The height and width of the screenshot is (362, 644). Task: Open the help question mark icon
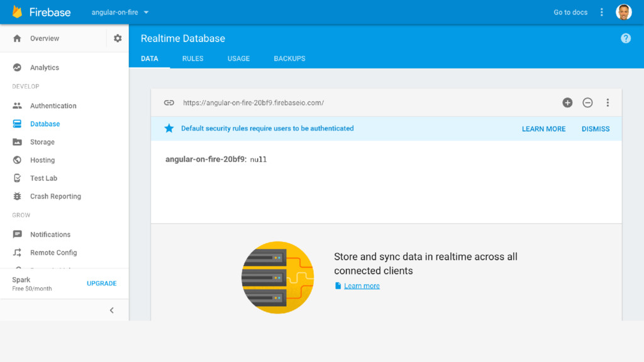tap(626, 38)
